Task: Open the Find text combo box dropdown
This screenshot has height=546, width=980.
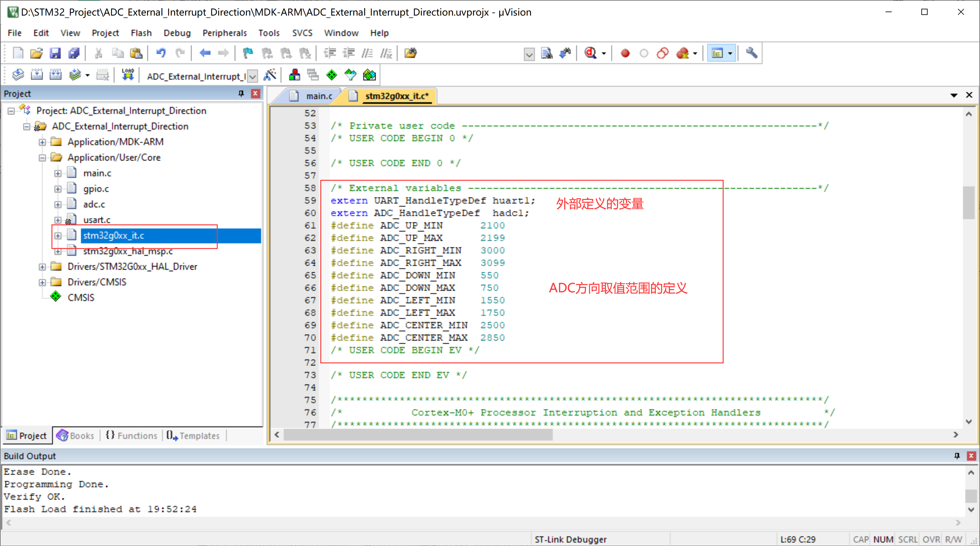Action: pos(529,54)
